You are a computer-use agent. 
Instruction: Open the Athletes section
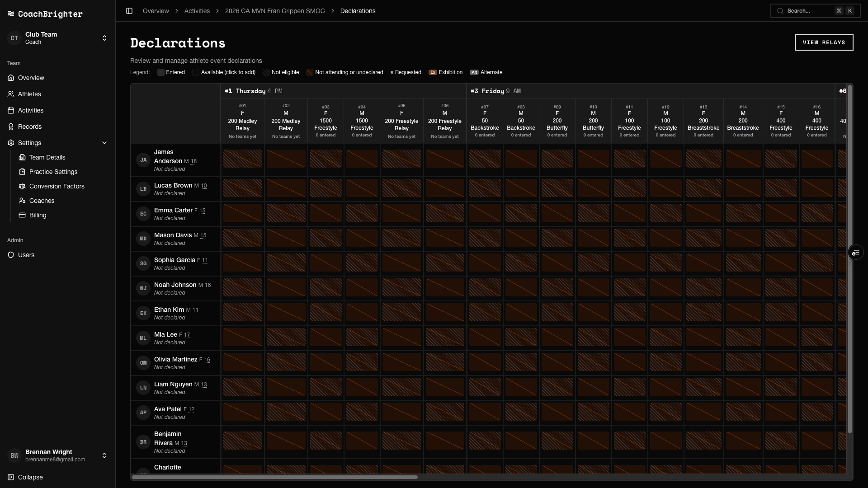[29, 94]
